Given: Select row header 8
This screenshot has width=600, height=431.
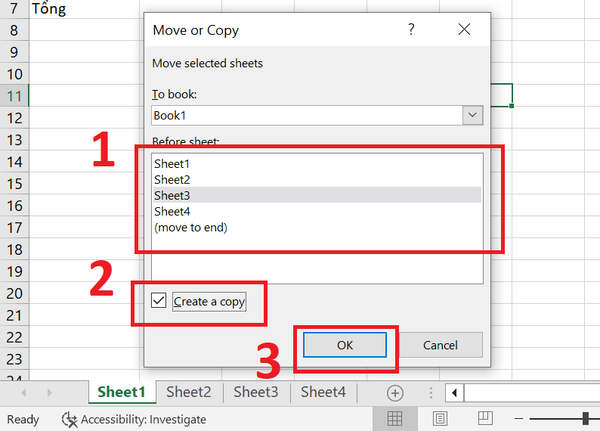Looking at the screenshot, I should [14, 30].
